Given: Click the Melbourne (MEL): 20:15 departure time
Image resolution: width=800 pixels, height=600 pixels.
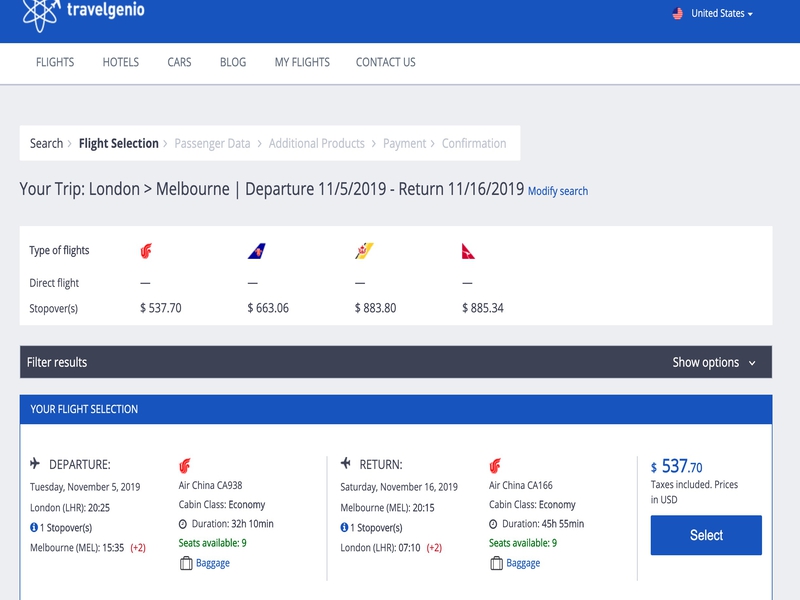Looking at the screenshot, I should coord(387,508).
